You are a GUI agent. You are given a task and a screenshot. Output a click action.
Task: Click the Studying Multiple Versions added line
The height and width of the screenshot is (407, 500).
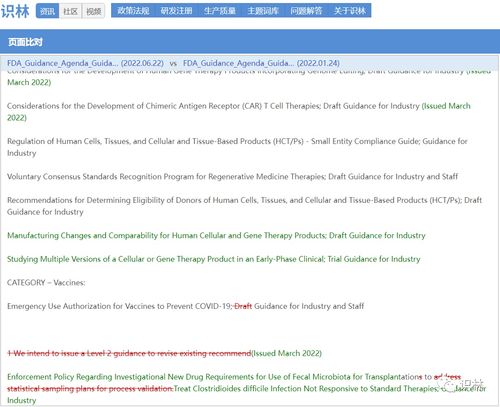coord(214,259)
